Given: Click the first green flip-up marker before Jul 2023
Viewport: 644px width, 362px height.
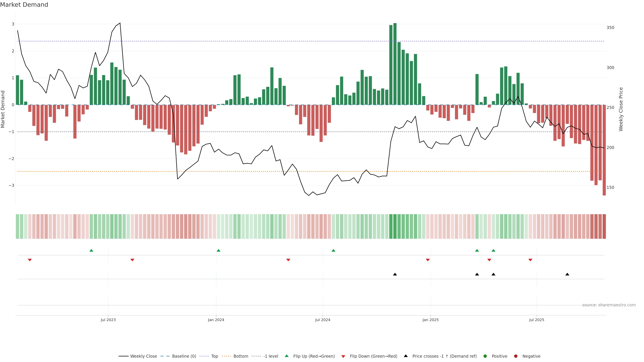Looking at the screenshot, I should [x=91, y=250].
